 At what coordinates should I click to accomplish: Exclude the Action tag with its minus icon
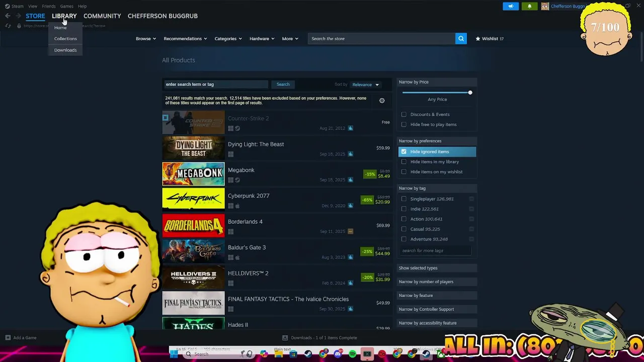(471, 219)
